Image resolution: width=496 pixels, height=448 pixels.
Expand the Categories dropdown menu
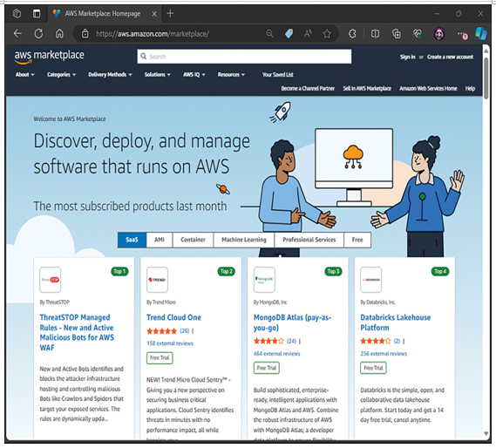pos(61,75)
